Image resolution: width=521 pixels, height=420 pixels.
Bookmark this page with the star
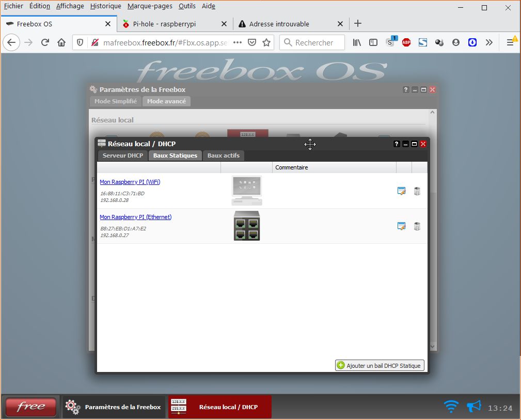(266, 42)
